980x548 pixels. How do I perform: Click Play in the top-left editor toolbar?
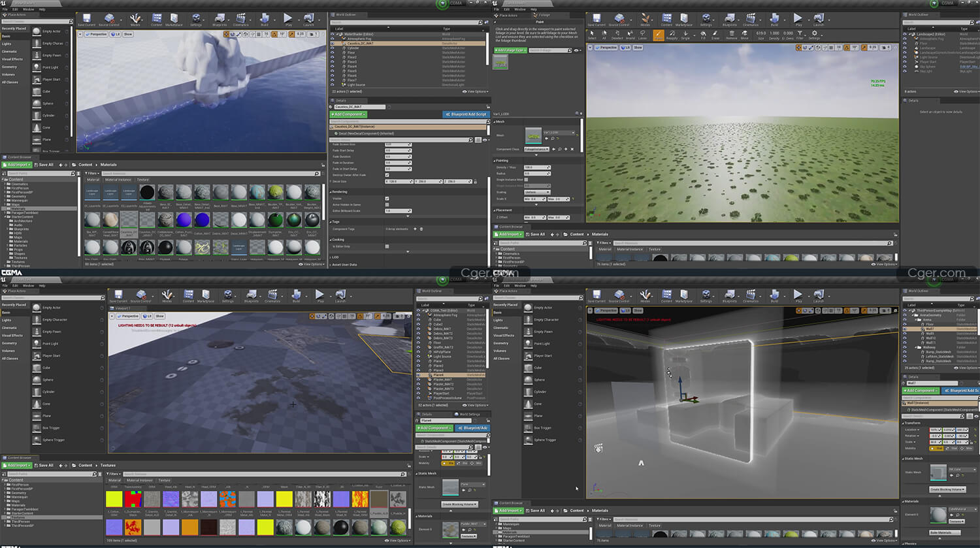[288, 20]
